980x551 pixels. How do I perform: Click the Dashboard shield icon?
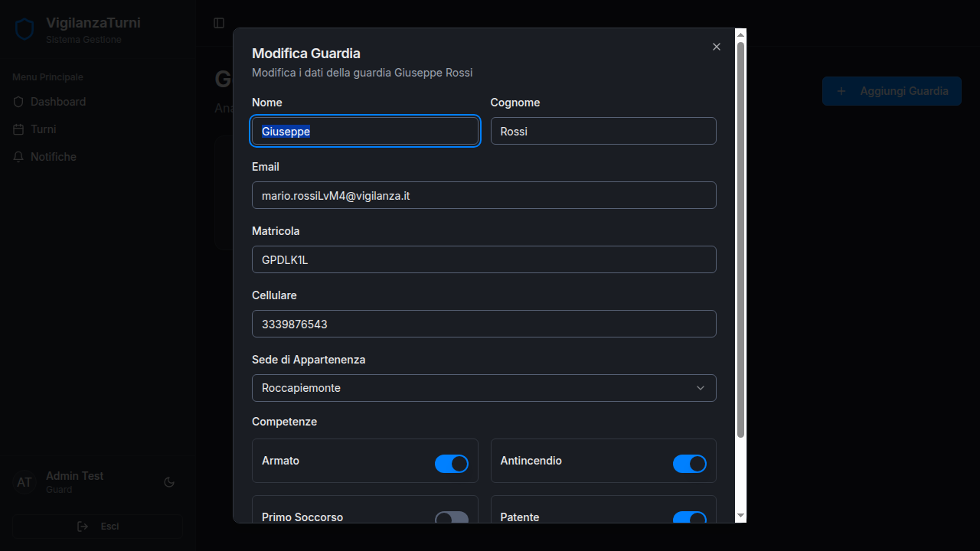pyautogui.click(x=19, y=102)
